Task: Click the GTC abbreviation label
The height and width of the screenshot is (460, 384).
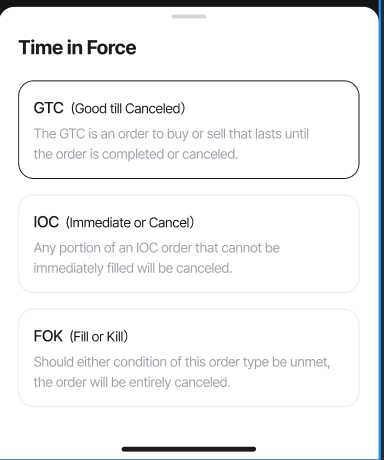Action: 48,108
